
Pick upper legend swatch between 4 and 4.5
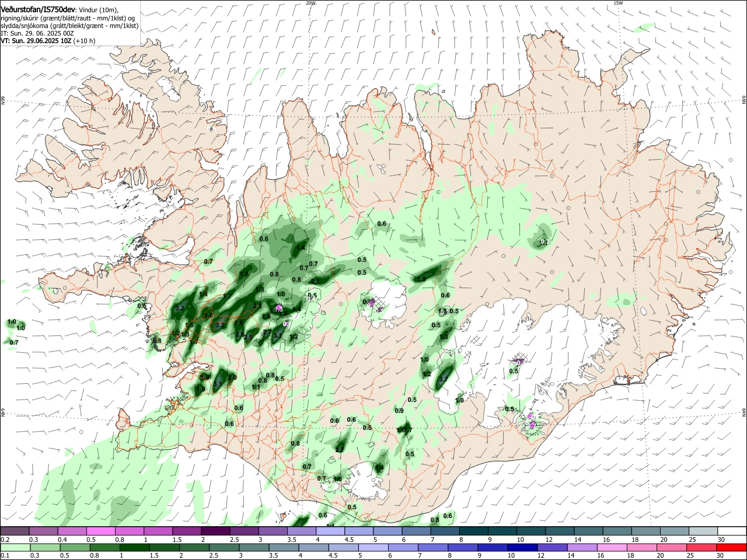pyautogui.click(x=330, y=531)
